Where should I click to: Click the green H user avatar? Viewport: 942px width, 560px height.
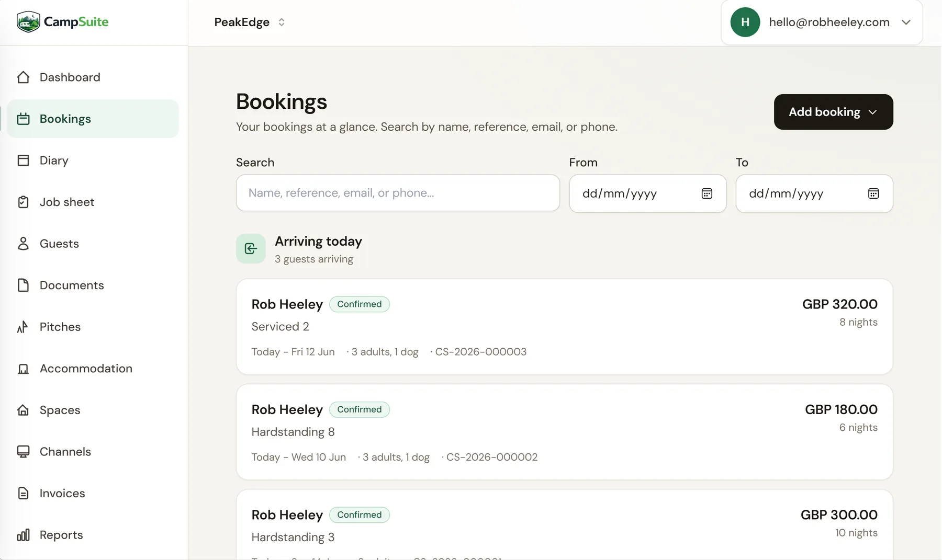click(745, 22)
